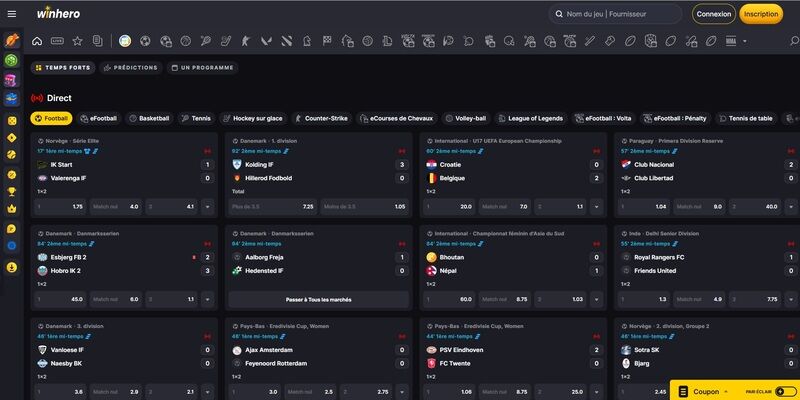This screenshot has width=800, height=400.
Task: Select eCourses de Chevaux filter
Action: coord(396,118)
